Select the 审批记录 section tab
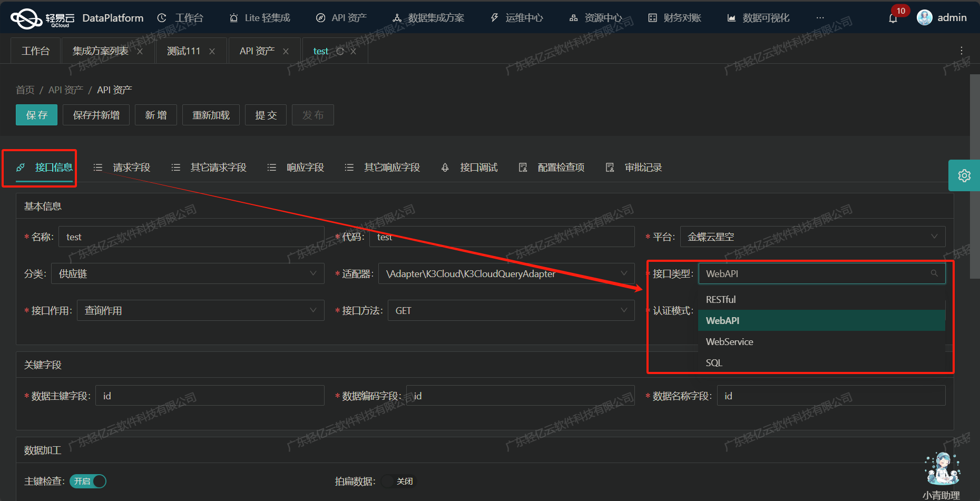980x501 pixels. click(x=634, y=168)
